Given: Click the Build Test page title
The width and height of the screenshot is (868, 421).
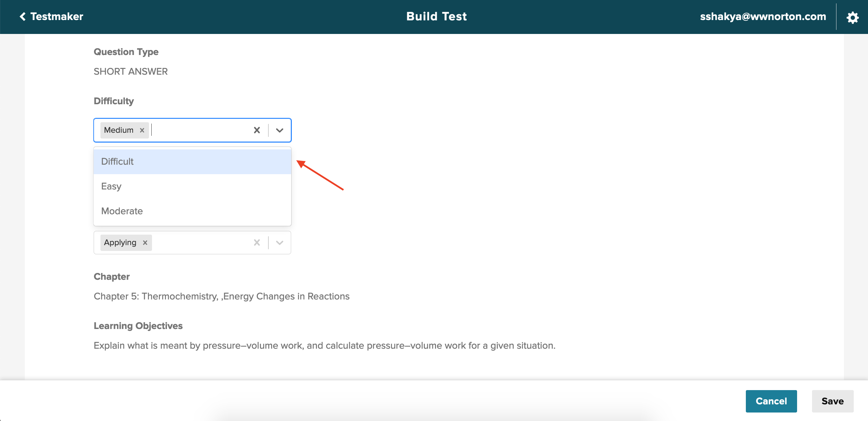Looking at the screenshot, I should [x=436, y=17].
